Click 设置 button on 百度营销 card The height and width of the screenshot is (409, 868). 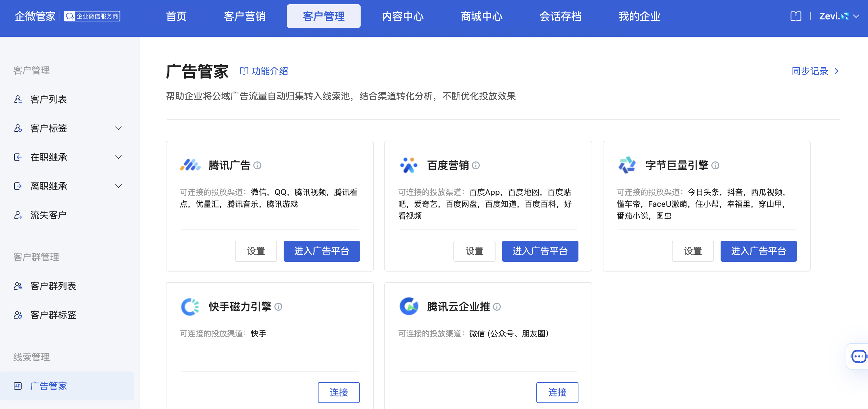pos(474,251)
